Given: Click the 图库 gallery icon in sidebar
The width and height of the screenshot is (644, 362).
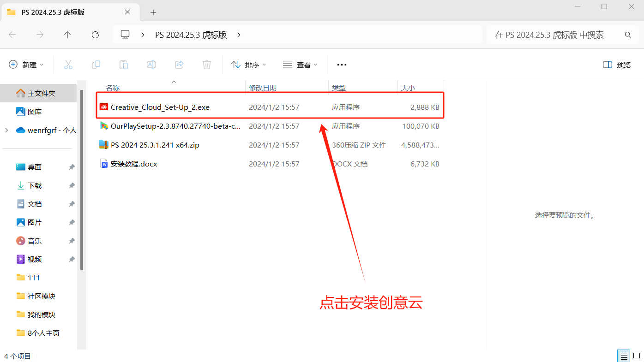Looking at the screenshot, I should pyautogui.click(x=20, y=112).
